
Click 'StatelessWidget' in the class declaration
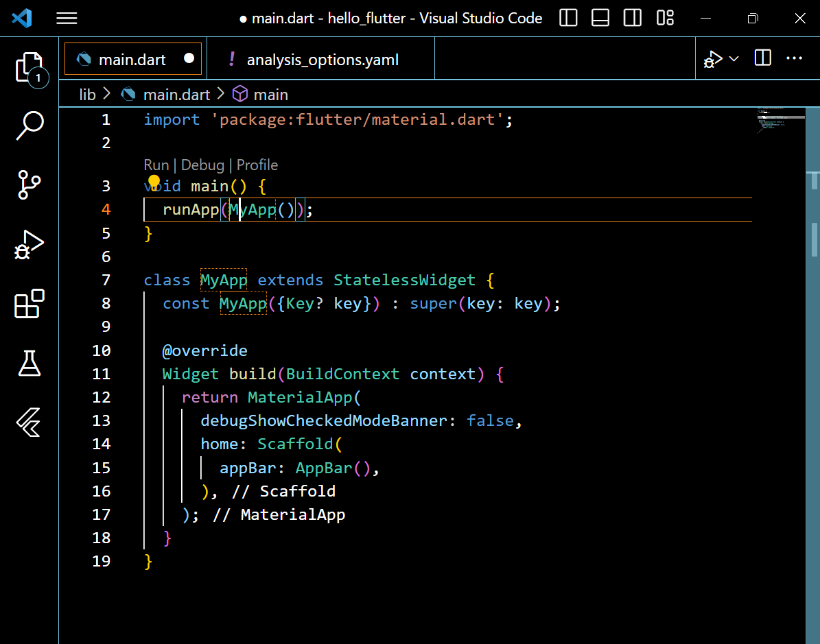point(404,281)
